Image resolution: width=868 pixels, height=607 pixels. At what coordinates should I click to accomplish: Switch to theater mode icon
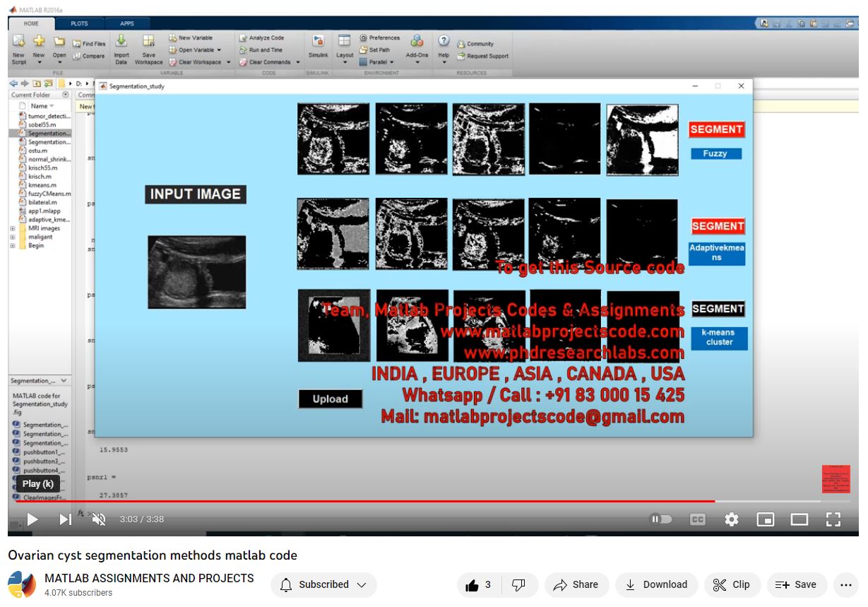coord(799,519)
